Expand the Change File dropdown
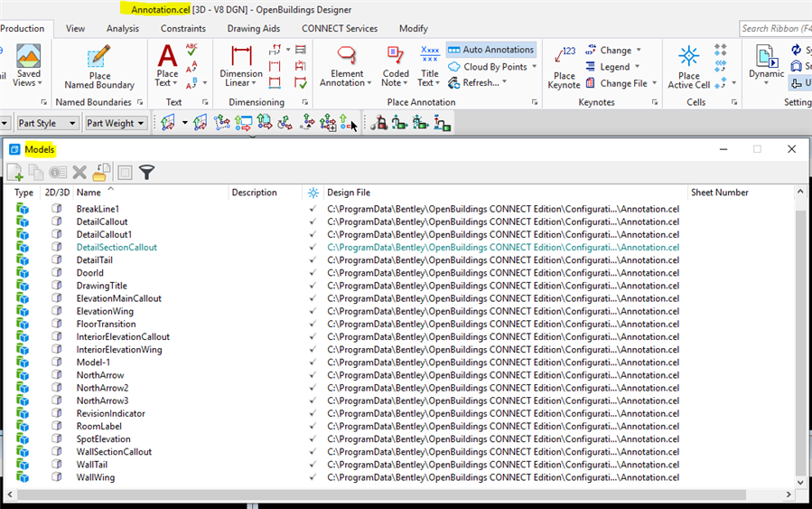The width and height of the screenshot is (812, 509). pos(654,83)
